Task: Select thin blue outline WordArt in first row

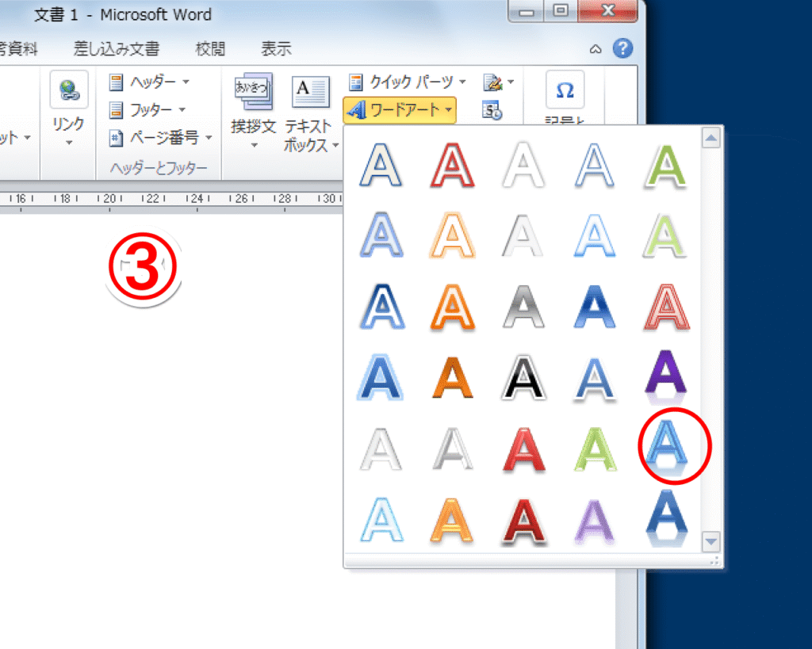Action: (x=595, y=165)
